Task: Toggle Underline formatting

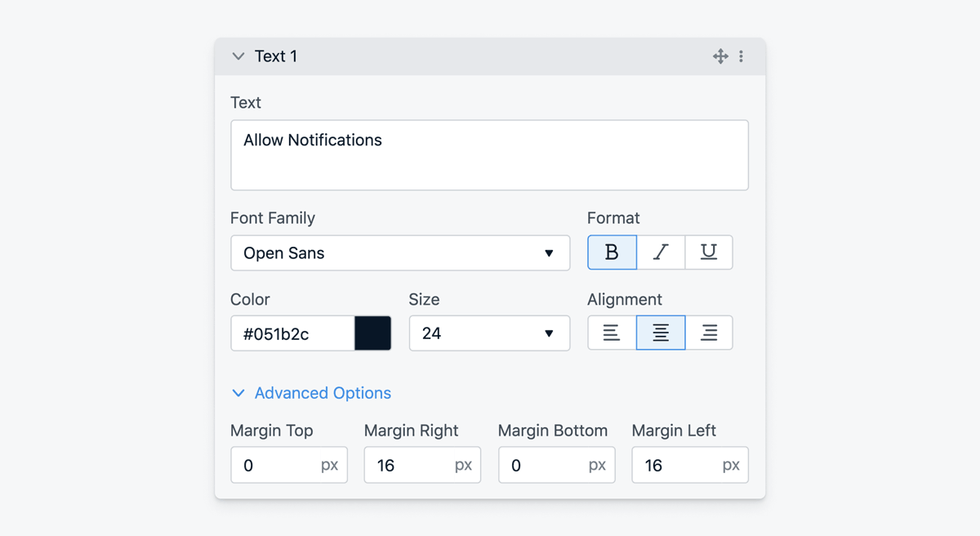Action: [709, 252]
